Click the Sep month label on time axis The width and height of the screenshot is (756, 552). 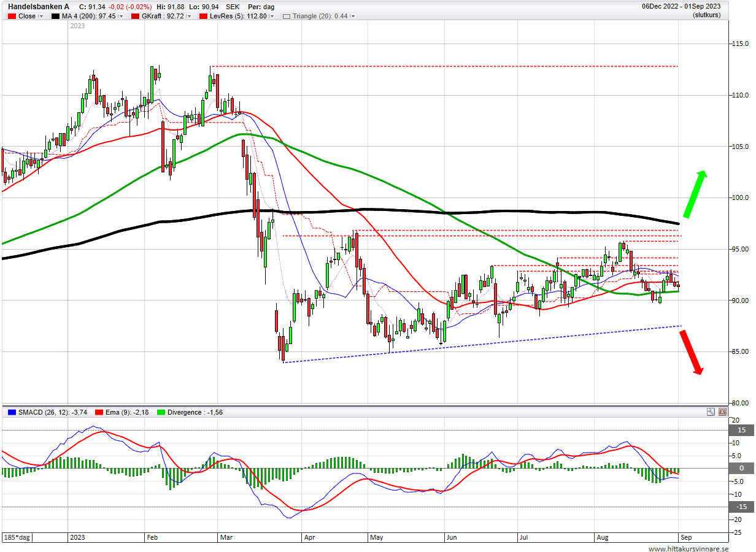(x=685, y=538)
